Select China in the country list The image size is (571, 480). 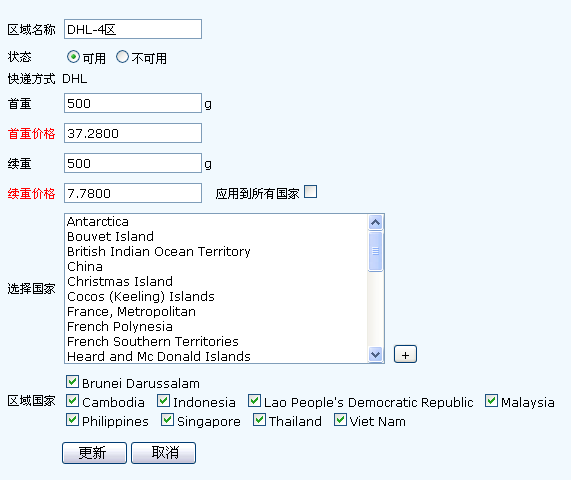[x=85, y=267]
